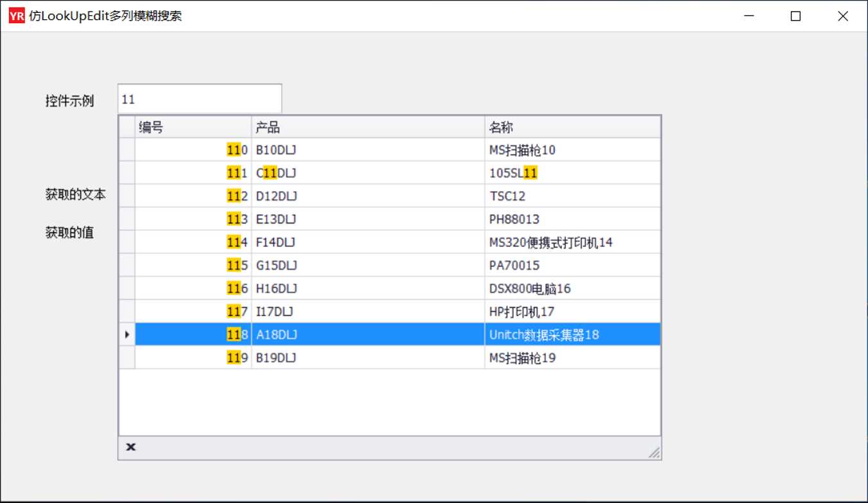The width and height of the screenshot is (868, 503).
Task: Choose name cell HP打印机17
Action: (572, 312)
